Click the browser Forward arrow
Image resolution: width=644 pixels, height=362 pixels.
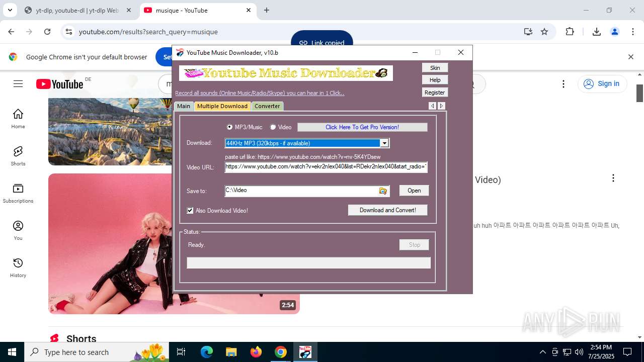click(29, 32)
